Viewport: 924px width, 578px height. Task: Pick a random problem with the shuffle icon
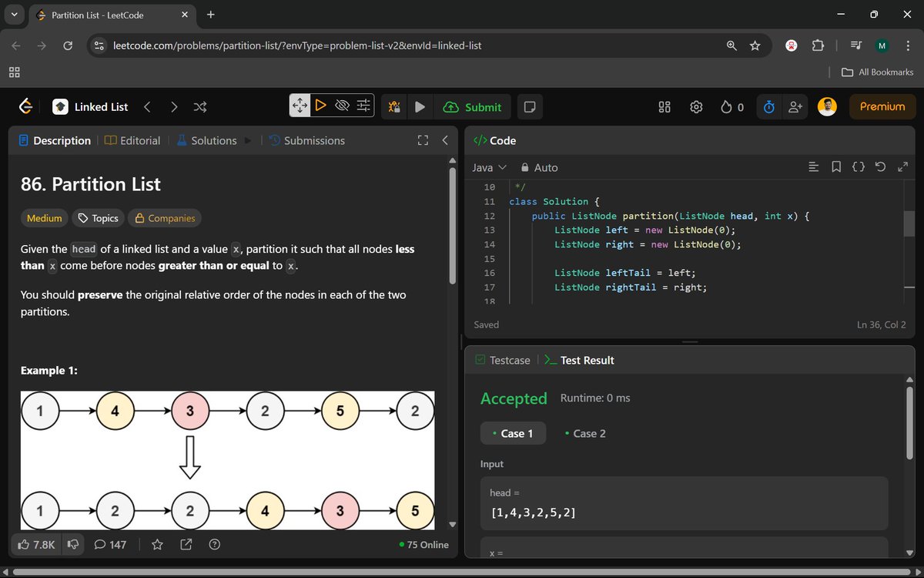click(199, 106)
